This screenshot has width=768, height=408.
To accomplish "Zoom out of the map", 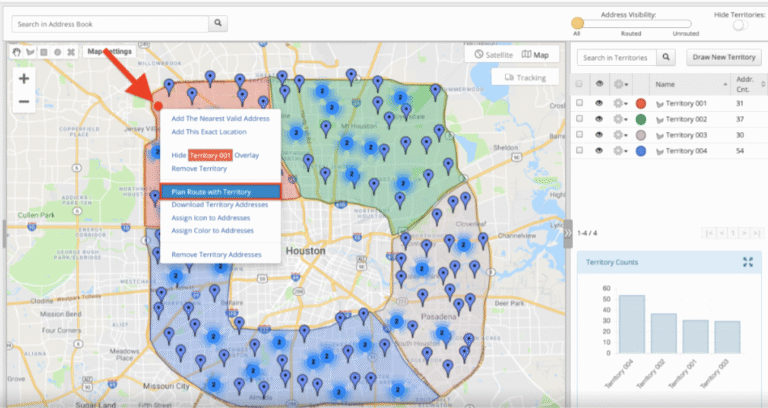I will (x=24, y=101).
